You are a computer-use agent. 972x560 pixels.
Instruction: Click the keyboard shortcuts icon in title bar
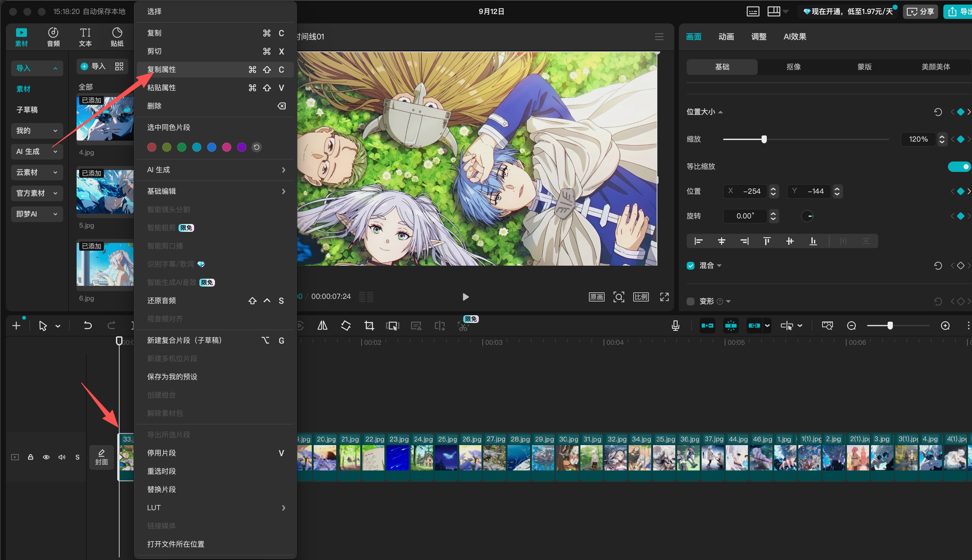click(x=753, y=11)
